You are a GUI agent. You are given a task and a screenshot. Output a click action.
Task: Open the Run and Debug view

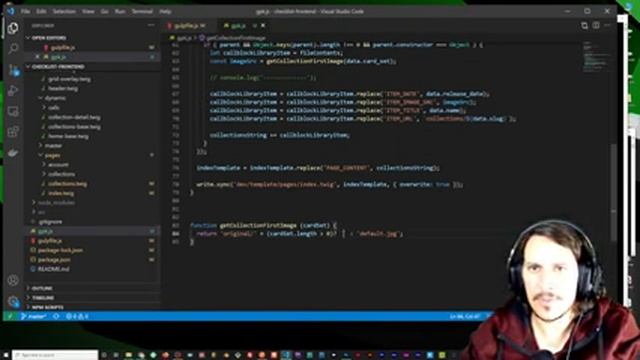tap(13, 91)
